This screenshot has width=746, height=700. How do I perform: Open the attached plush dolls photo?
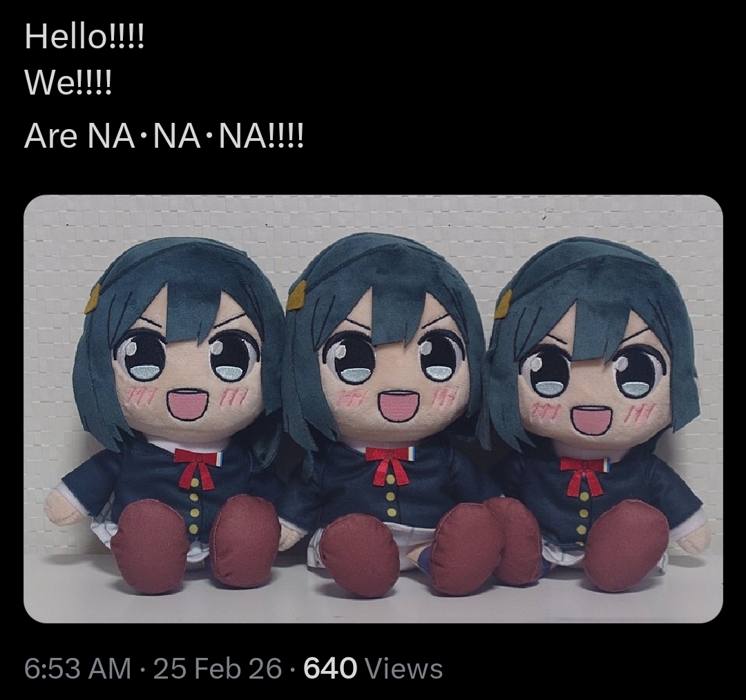pyautogui.click(x=373, y=409)
